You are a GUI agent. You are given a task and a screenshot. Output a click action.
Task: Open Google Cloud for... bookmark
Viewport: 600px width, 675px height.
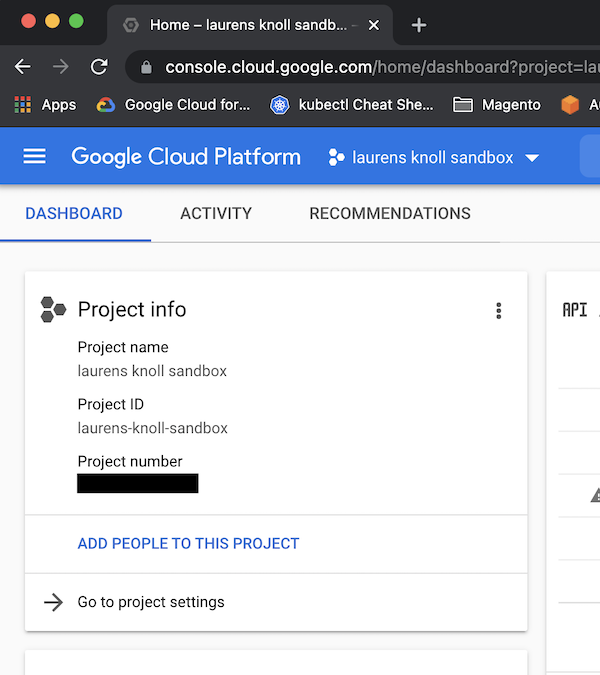pos(173,105)
